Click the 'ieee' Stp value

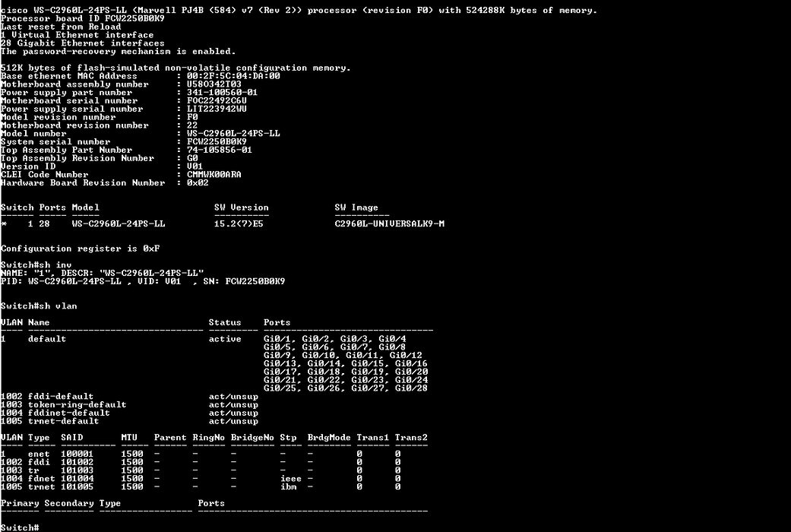pos(291,479)
